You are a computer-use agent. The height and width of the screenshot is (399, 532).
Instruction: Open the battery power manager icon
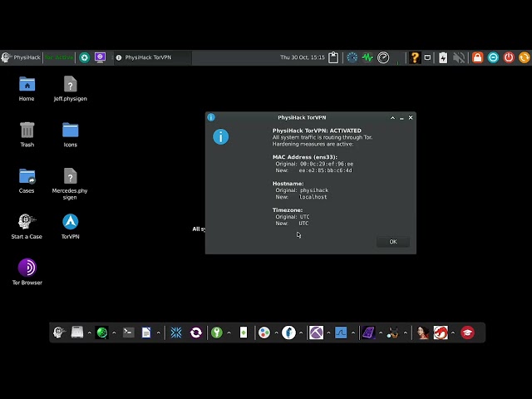[443, 57]
